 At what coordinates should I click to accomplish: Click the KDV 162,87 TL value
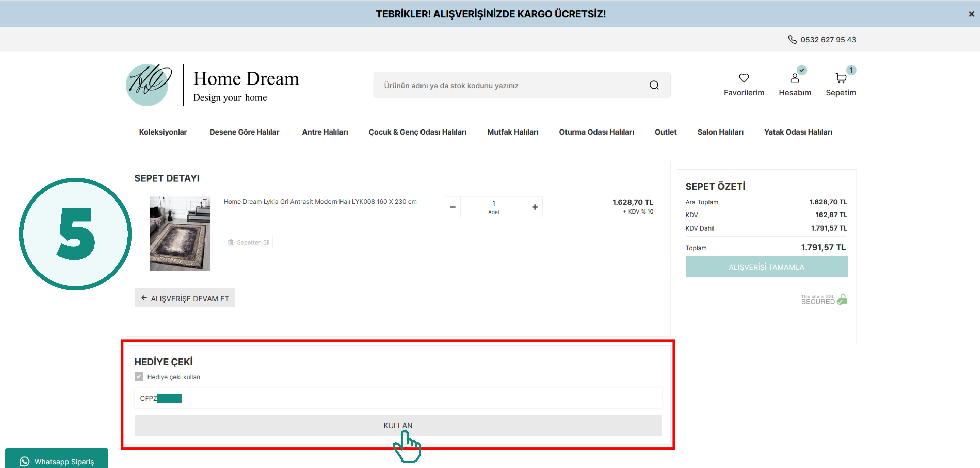pyautogui.click(x=831, y=215)
